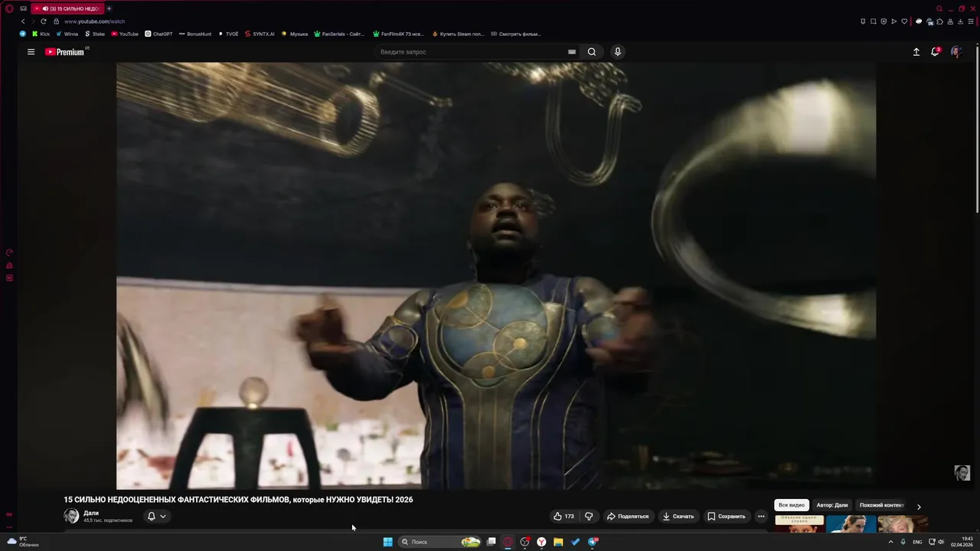Take a snapshot with Opera snapshot icon
The height and width of the screenshot is (551, 980).
(x=874, y=21)
